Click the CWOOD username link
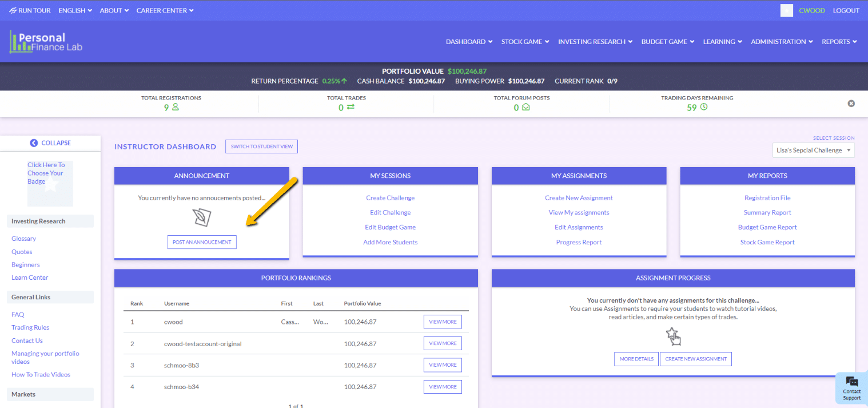The height and width of the screenshot is (408, 868). point(812,10)
